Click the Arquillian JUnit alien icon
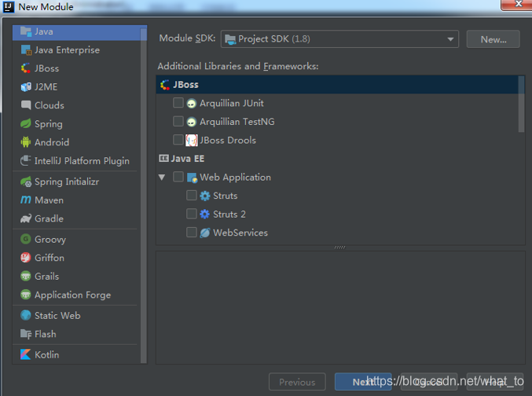Viewport: 532px width, 396px height. [x=192, y=103]
